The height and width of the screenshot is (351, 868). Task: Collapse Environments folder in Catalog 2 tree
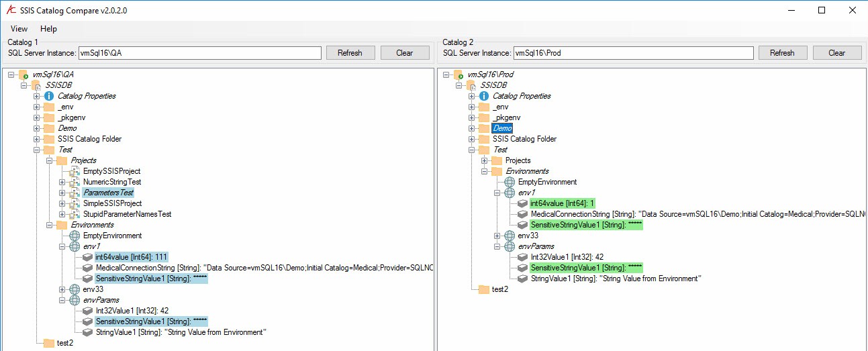[x=485, y=171]
